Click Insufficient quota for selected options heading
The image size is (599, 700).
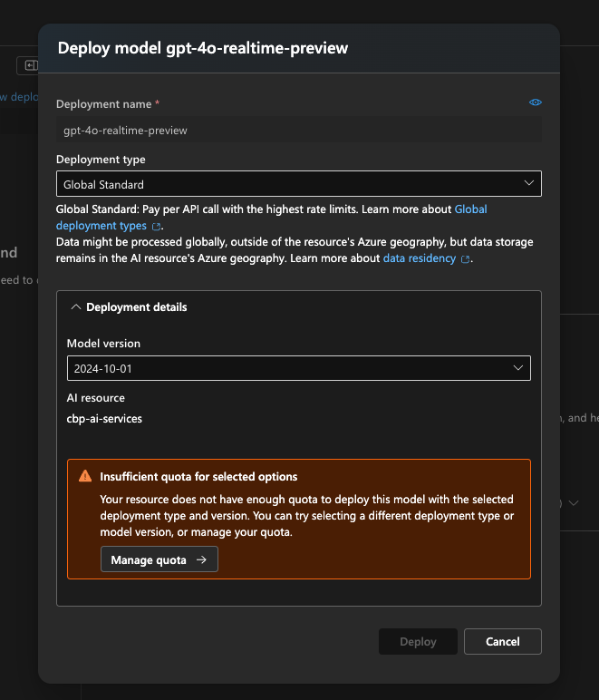coord(198,476)
